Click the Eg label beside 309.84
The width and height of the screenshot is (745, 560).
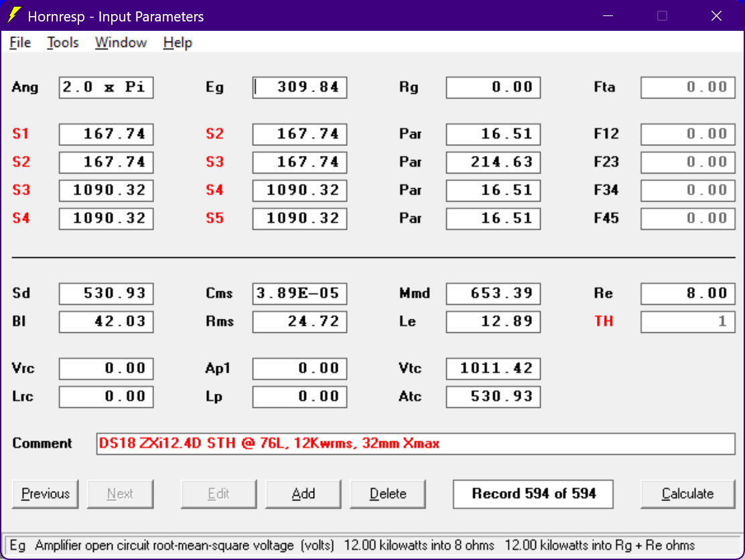point(214,88)
